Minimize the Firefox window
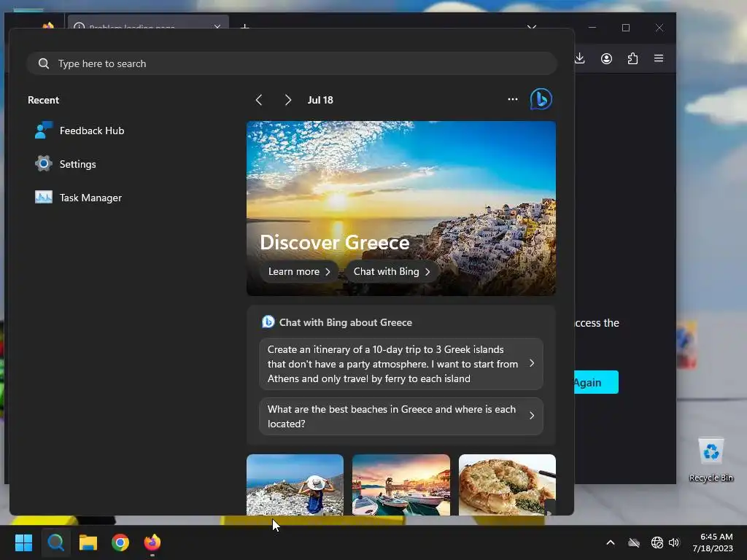The width and height of the screenshot is (747, 560). coord(592,28)
